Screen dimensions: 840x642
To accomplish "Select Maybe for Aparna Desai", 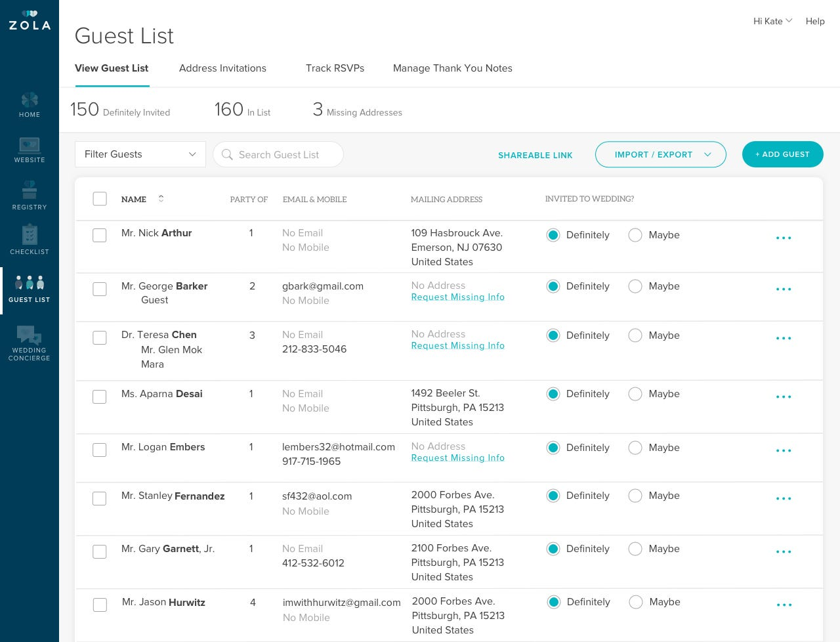I will pos(635,394).
